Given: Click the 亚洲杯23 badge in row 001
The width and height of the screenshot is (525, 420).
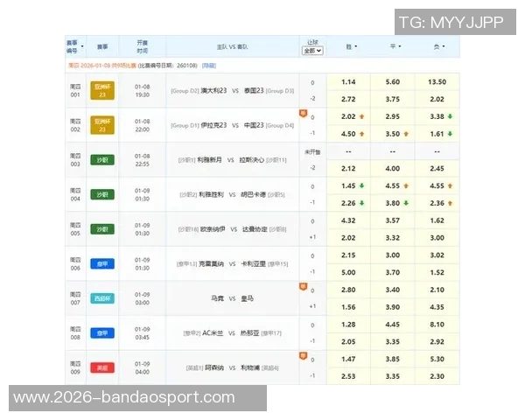Looking at the screenshot, I should pos(102,90).
